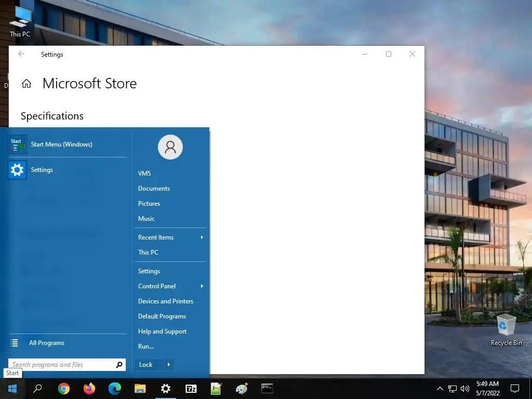
Task: Open Paint palette icon on taskbar
Action: 242,389
